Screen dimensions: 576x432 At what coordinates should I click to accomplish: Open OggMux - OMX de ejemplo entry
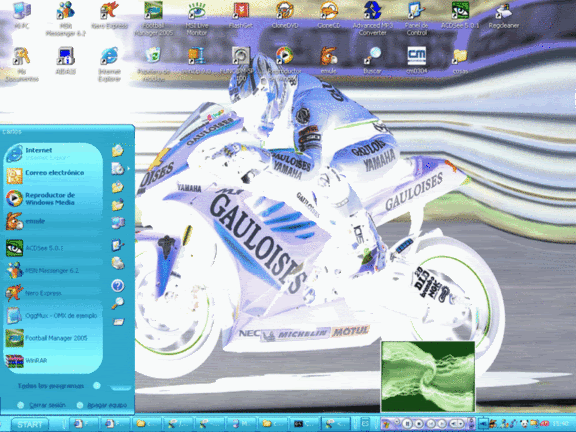coord(53,316)
